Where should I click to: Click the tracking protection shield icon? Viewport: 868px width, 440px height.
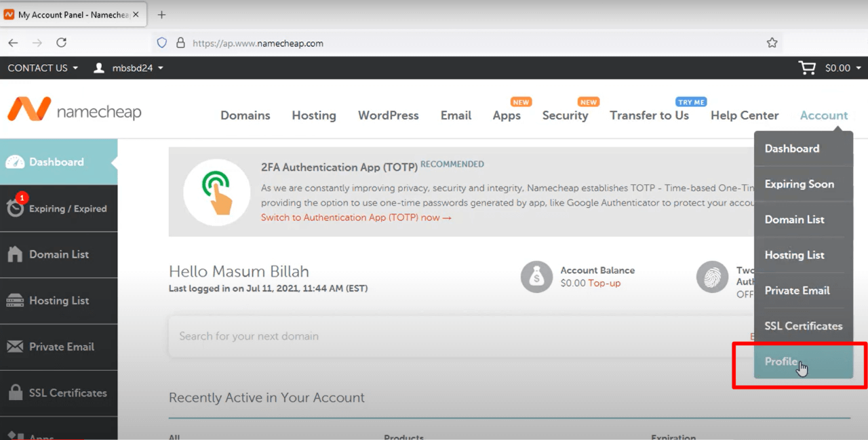coord(161,43)
